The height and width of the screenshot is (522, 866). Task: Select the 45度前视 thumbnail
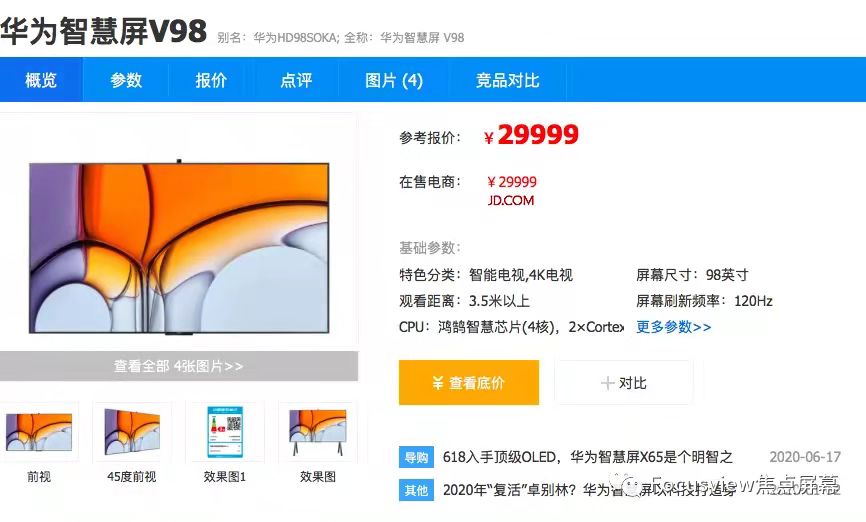pyautogui.click(x=132, y=432)
